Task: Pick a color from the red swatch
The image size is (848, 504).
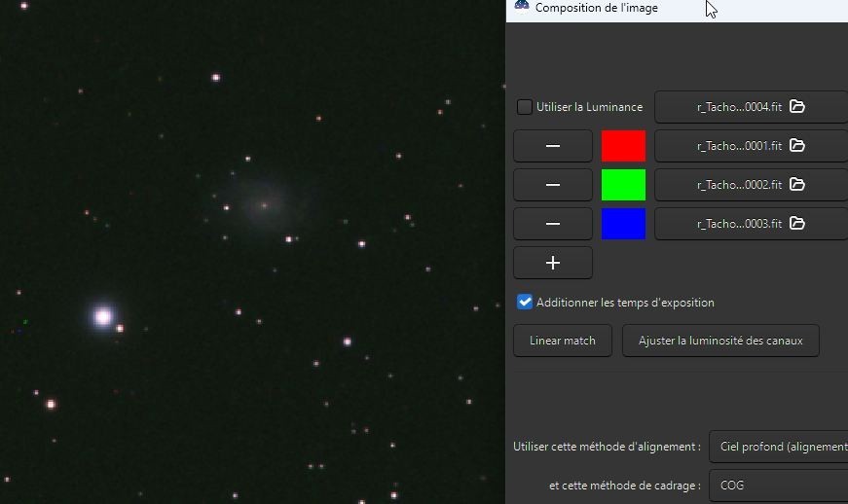Action: (623, 146)
